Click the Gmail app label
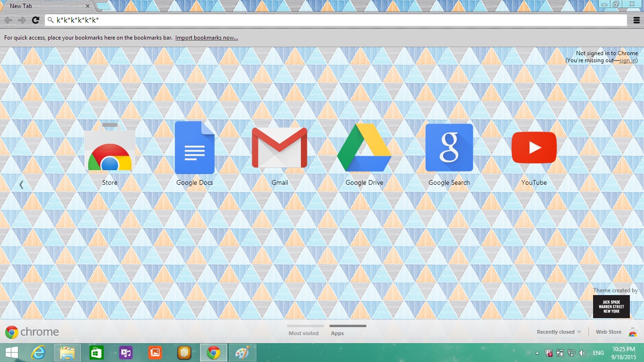The image size is (644, 362). tap(280, 182)
